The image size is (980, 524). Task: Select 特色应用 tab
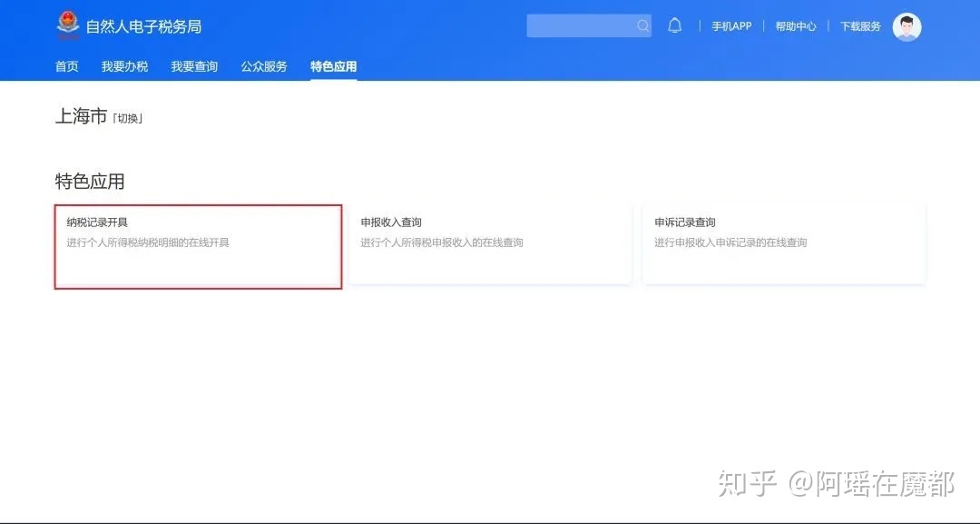coord(334,66)
